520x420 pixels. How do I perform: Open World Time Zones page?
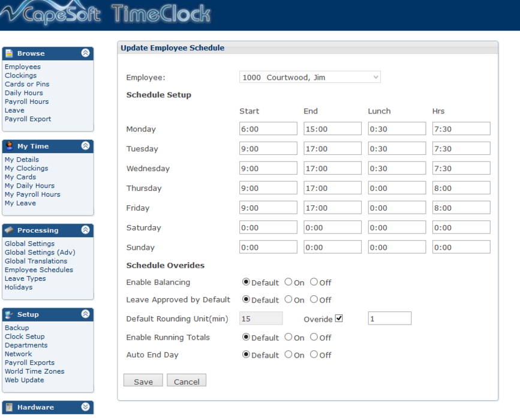pos(35,371)
